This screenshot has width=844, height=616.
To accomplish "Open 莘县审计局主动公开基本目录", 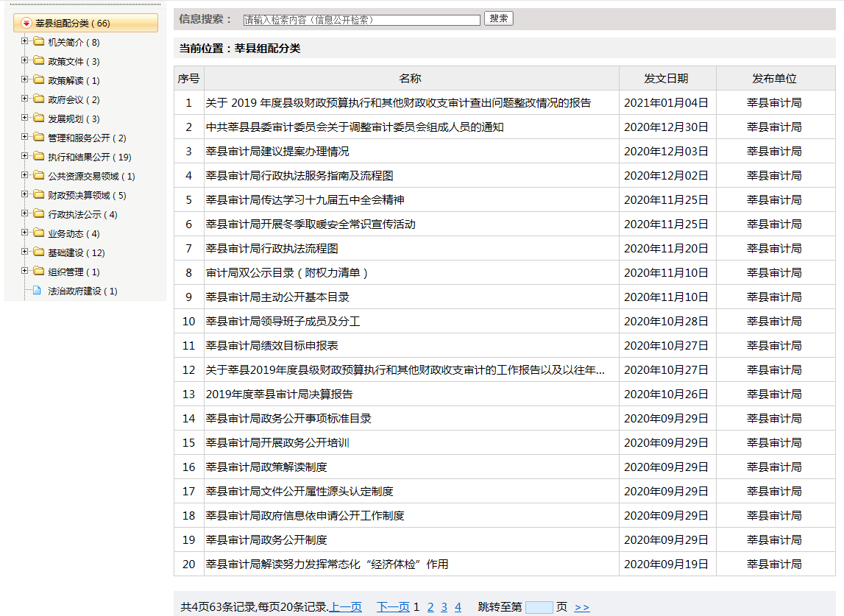I will tap(277, 297).
